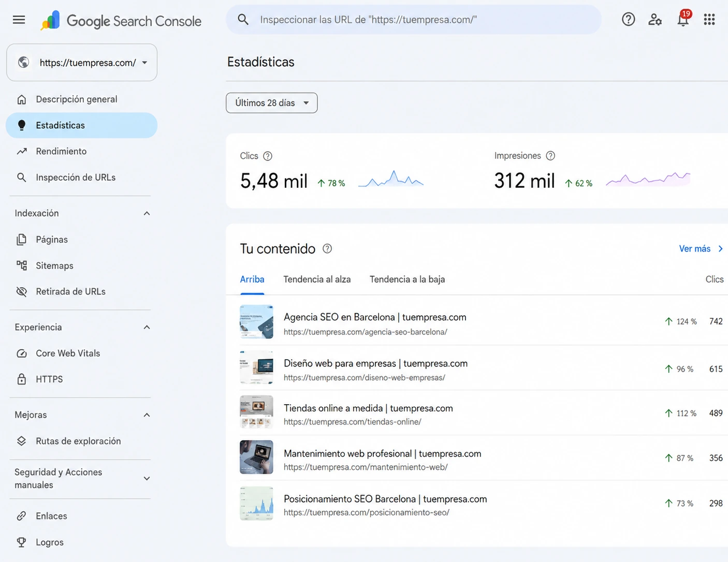Click the home icon for Descripción general

pyautogui.click(x=21, y=99)
